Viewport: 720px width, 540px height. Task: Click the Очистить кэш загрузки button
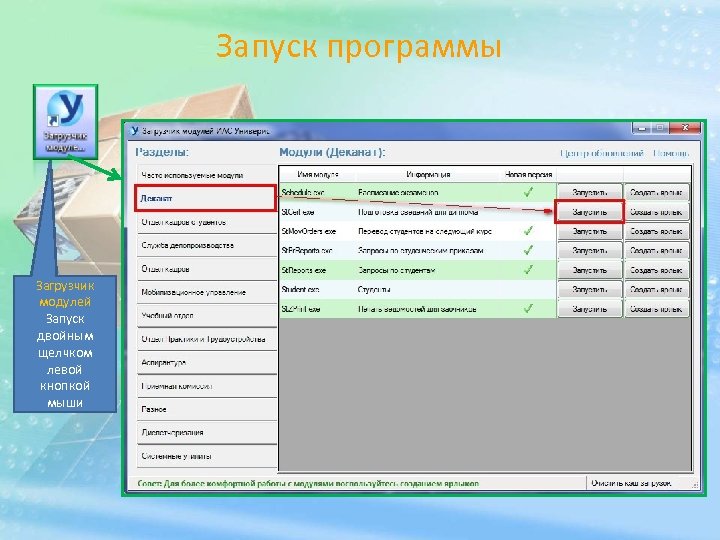pyautogui.click(x=631, y=483)
